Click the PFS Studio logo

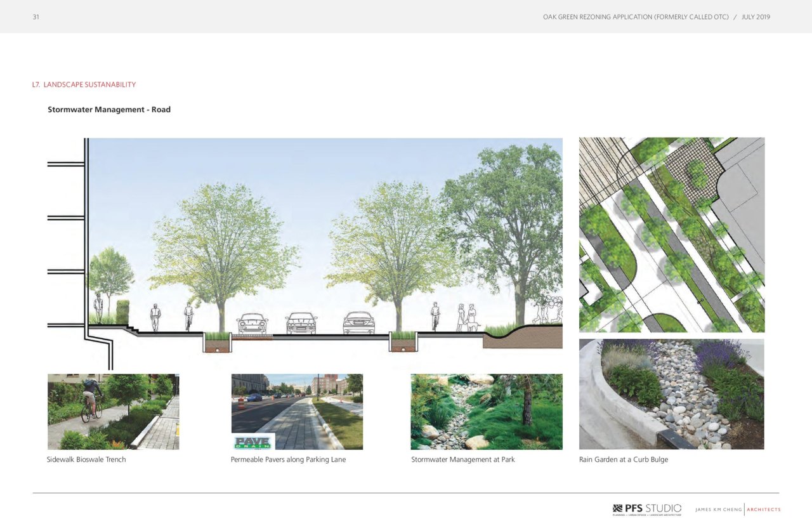tap(647, 510)
